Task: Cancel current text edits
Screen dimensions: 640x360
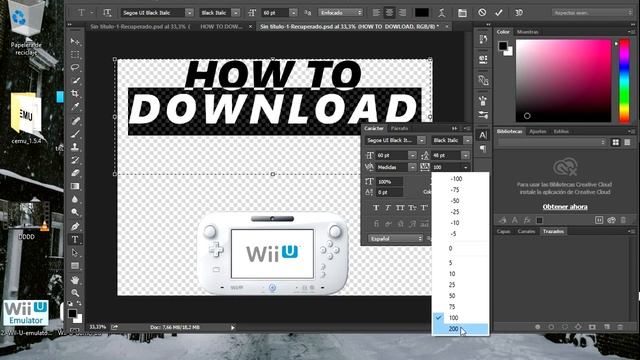Action: [482, 13]
